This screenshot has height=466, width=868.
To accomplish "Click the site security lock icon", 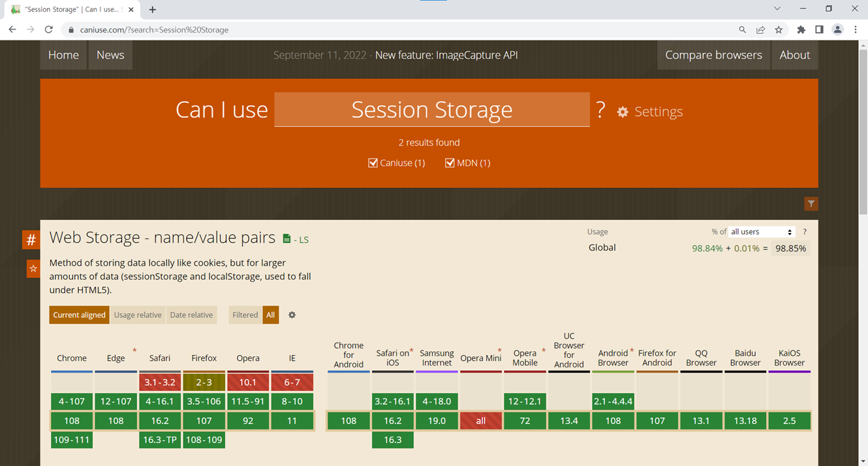I will (70, 30).
